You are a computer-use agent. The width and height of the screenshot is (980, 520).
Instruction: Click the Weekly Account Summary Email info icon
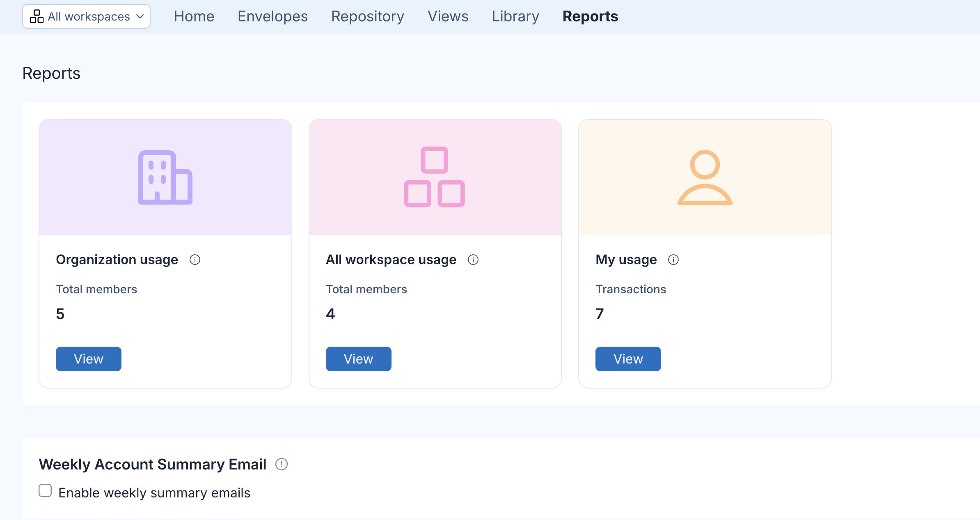(x=282, y=464)
